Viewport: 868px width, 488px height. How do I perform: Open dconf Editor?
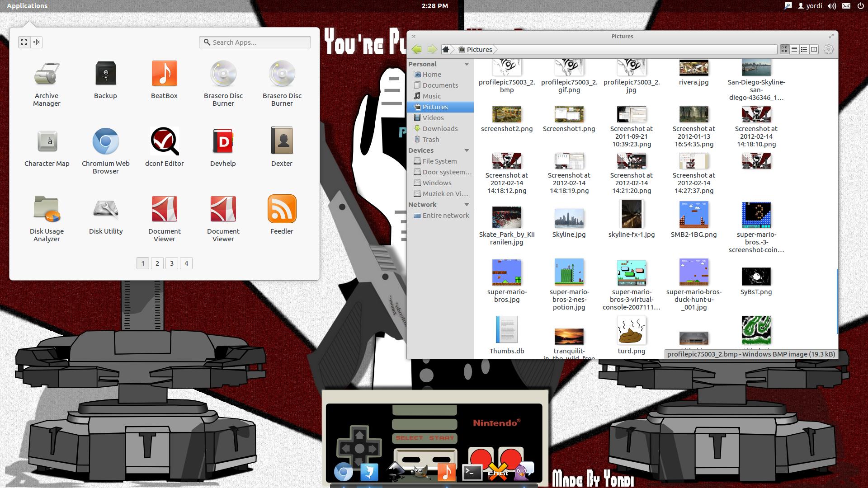click(164, 148)
